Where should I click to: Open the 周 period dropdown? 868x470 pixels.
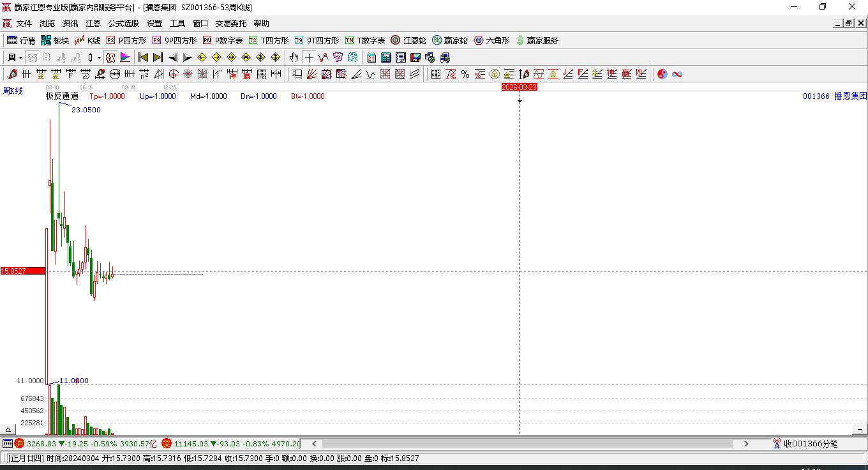(15, 57)
